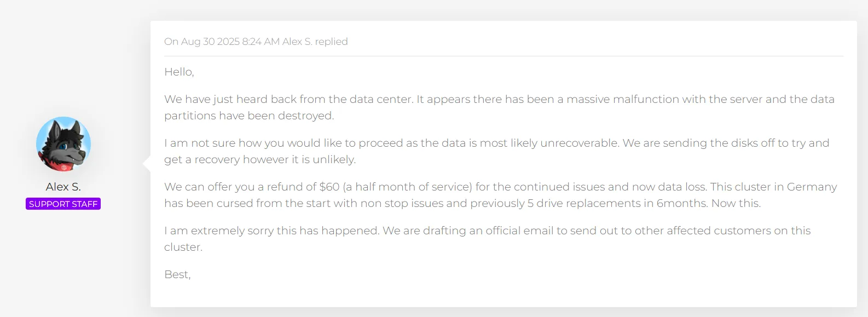The width and height of the screenshot is (868, 317).
Task: Click the 'Best,' sign-off line
Action: (177, 274)
